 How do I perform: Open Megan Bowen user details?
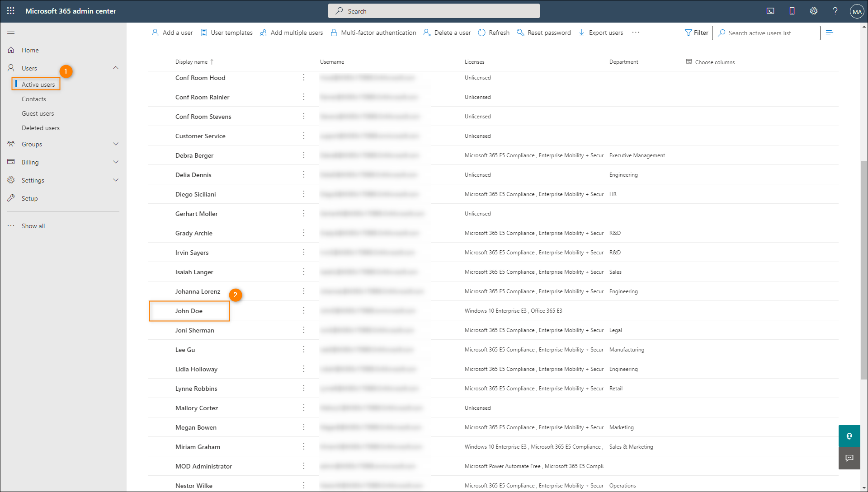[x=196, y=427]
